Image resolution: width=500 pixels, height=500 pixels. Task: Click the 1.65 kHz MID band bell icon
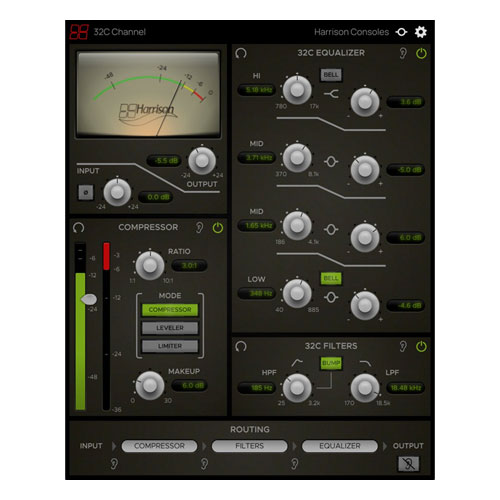(x=331, y=230)
